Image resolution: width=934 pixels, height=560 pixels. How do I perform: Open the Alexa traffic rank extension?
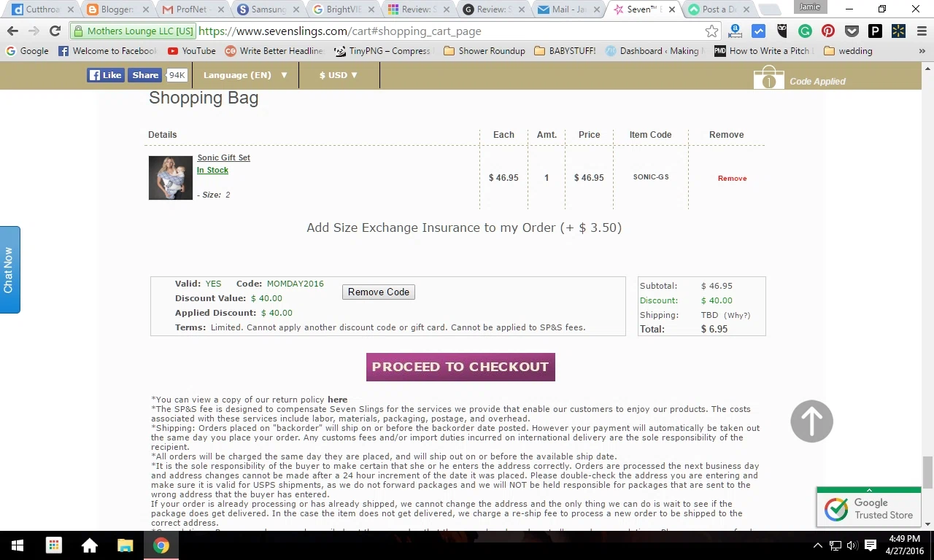click(x=736, y=31)
